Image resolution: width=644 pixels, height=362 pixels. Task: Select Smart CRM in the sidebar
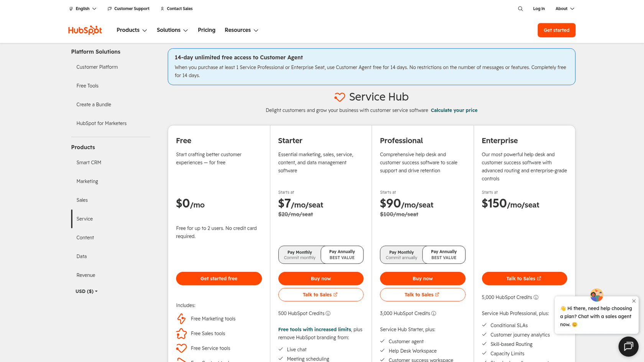(x=89, y=162)
